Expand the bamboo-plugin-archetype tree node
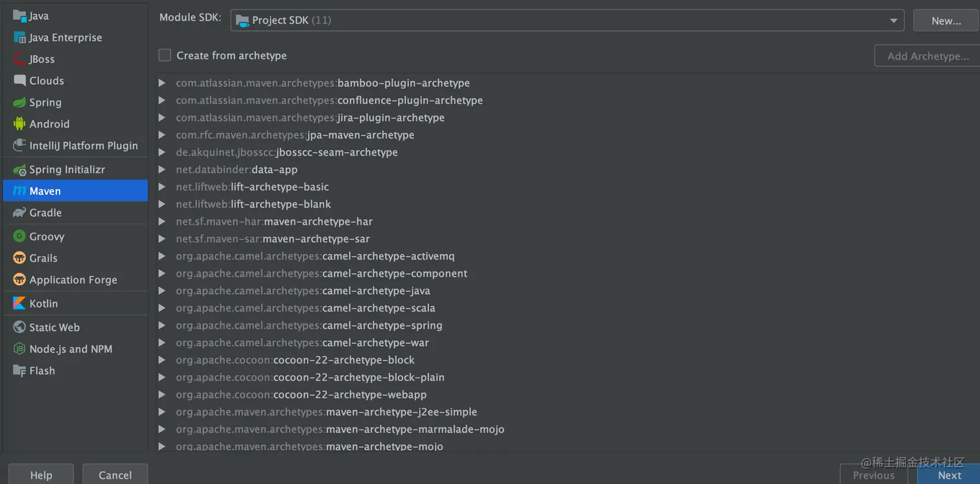Viewport: 980px width, 484px height. pyautogui.click(x=162, y=83)
